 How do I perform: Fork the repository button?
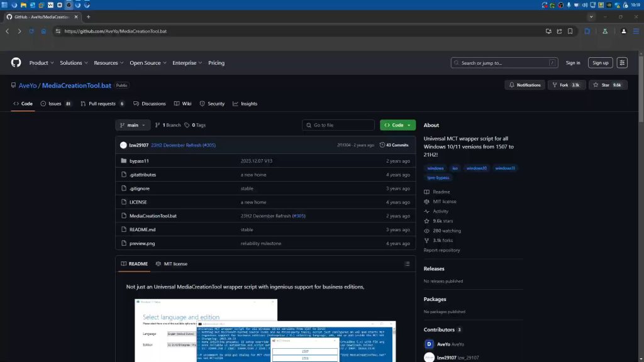(x=567, y=85)
